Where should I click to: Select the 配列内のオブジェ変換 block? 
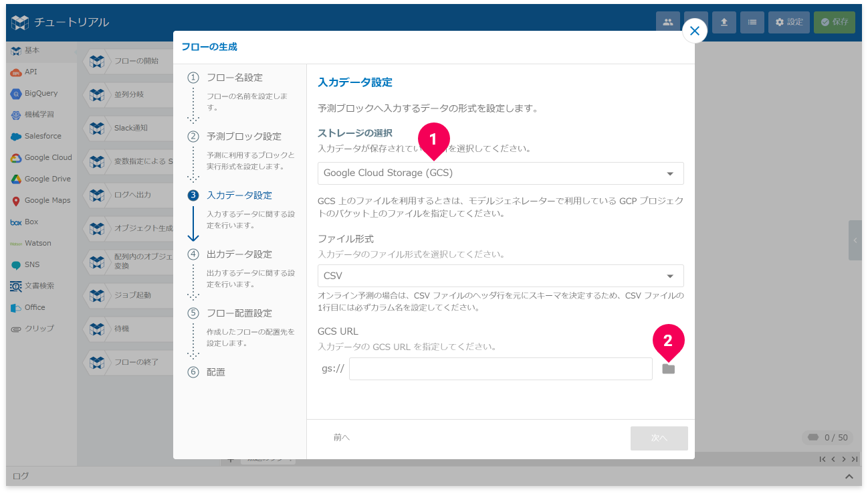128,262
